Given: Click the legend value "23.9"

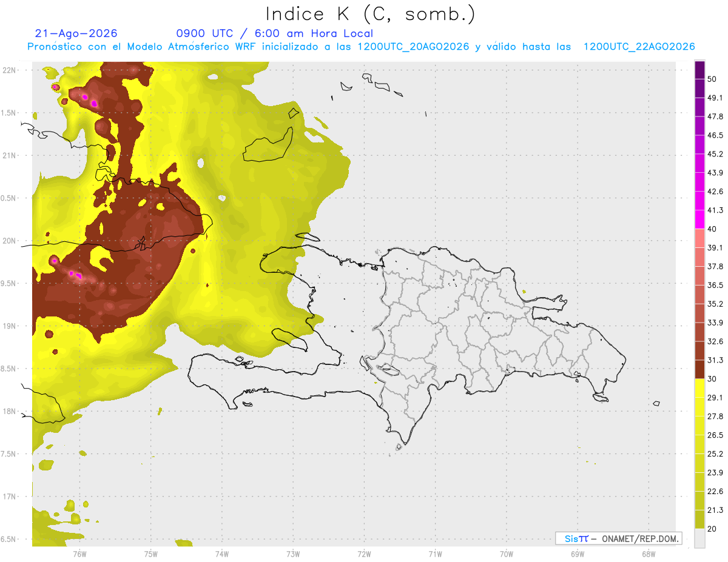Looking at the screenshot, I should tap(715, 472).
